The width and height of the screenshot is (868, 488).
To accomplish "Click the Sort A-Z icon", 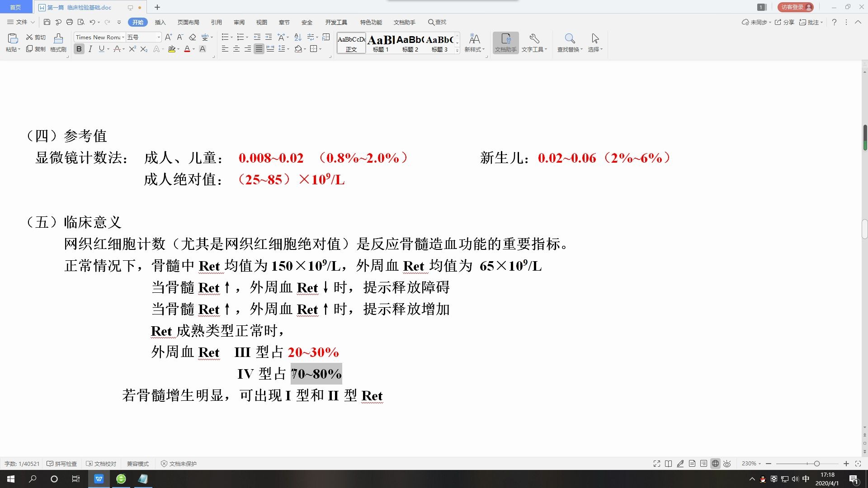I will coord(297,37).
